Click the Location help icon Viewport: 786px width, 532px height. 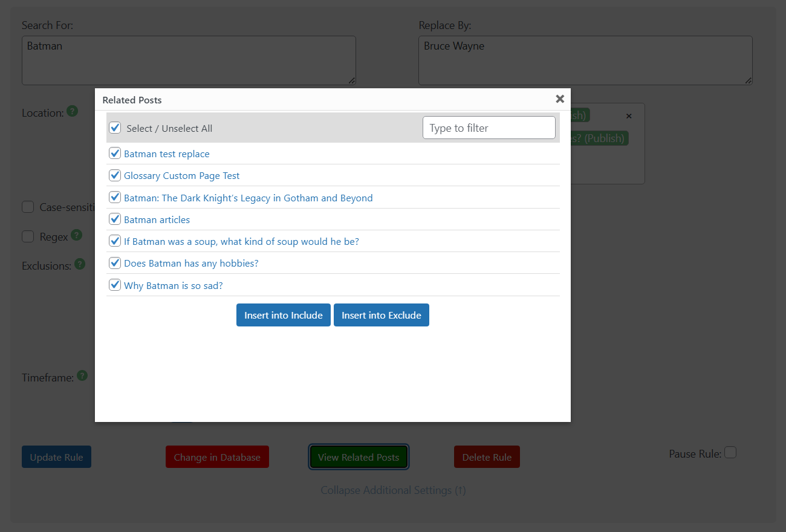point(72,111)
